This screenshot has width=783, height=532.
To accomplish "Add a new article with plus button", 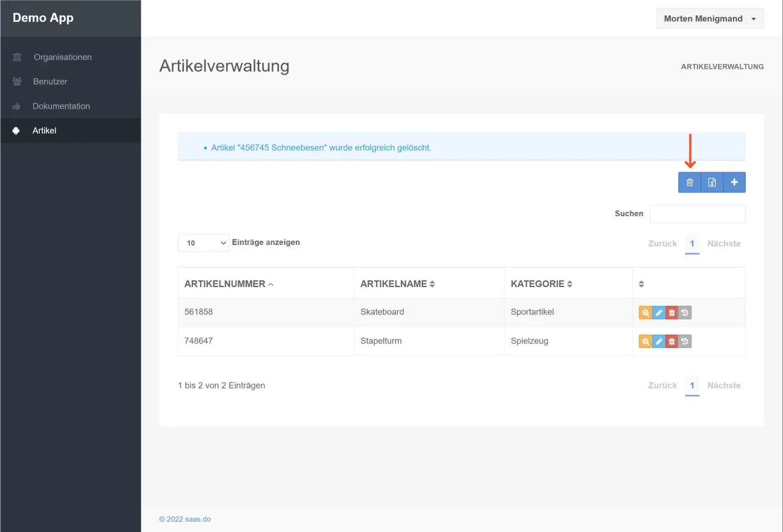I will pos(734,183).
